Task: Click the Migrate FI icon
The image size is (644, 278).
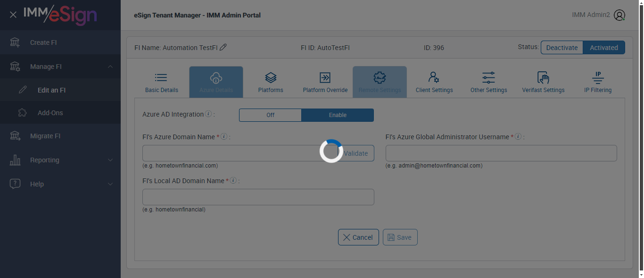Action: coord(15,136)
